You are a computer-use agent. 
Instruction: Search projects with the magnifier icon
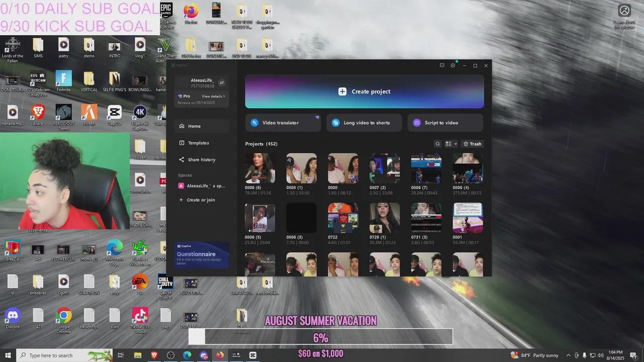coord(438,144)
